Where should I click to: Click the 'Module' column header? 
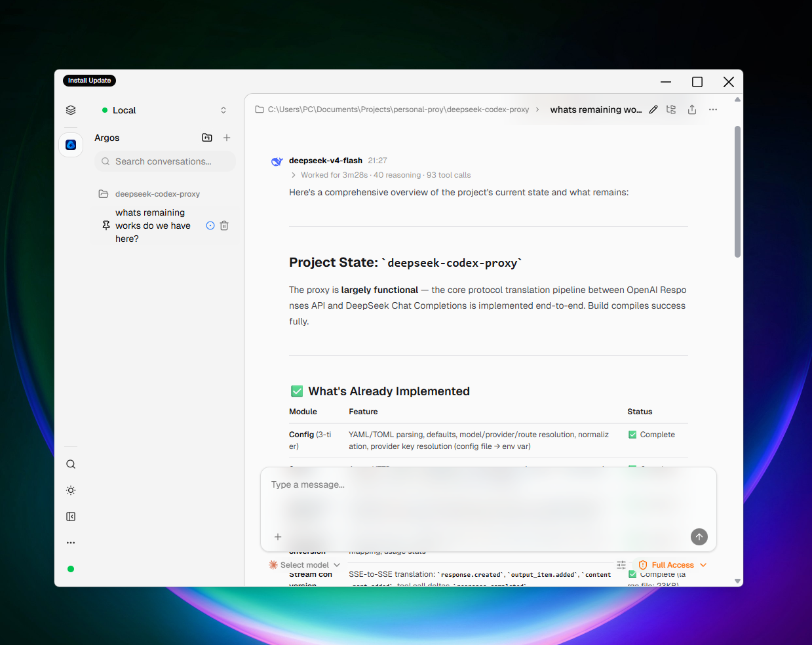(303, 412)
